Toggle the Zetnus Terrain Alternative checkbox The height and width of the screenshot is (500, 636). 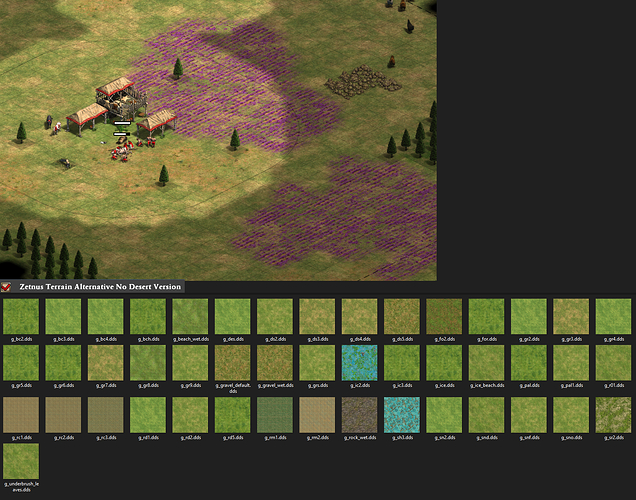click(7, 287)
